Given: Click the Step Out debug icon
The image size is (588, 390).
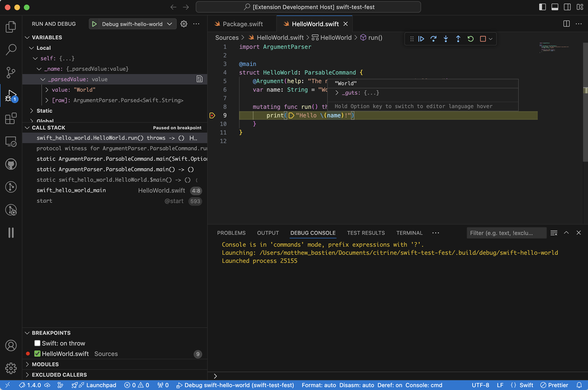Looking at the screenshot, I should 458,38.
